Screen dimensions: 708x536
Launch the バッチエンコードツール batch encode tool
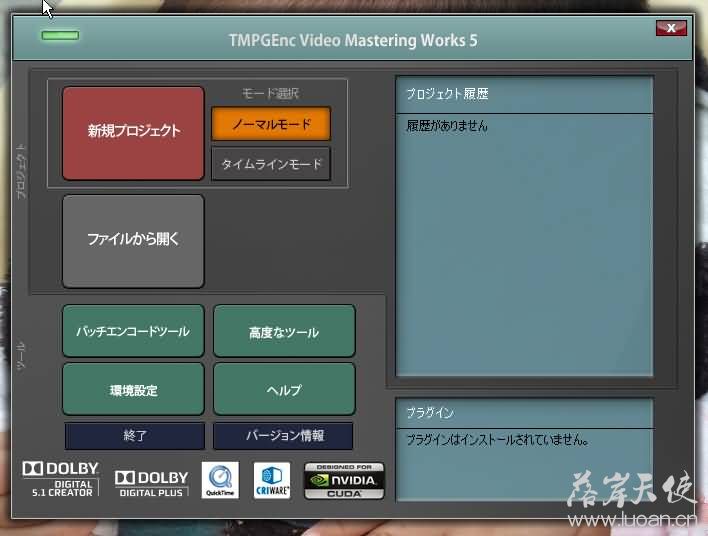(133, 331)
